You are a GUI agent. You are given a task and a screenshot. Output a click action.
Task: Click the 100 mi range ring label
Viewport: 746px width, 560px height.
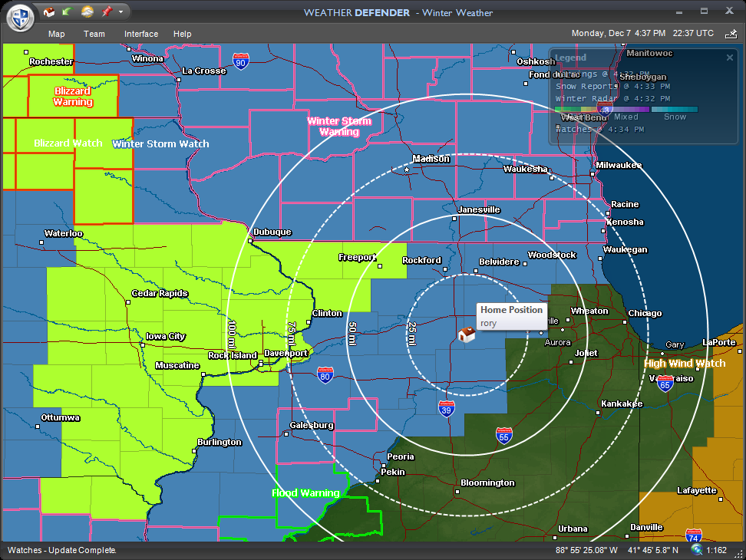point(233,334)
